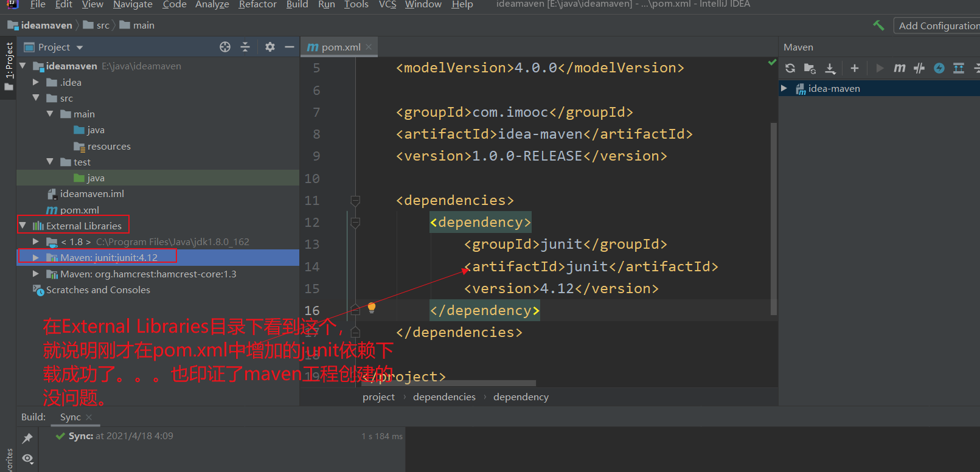The width and height of the screenshot is (980, 472).
Task: Toggle Maven offline mode lightning icon
Action: pyautogui.click(x=939, y=68)
